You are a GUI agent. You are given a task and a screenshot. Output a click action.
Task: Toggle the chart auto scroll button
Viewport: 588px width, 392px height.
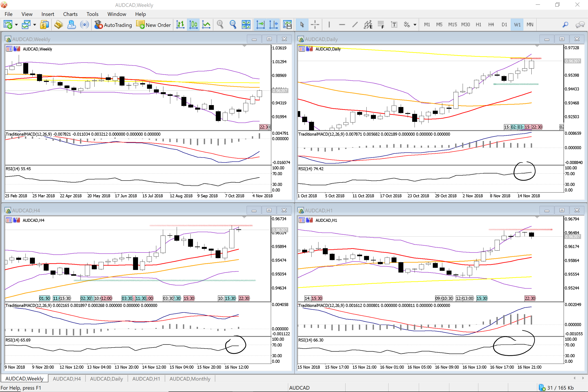260,25
